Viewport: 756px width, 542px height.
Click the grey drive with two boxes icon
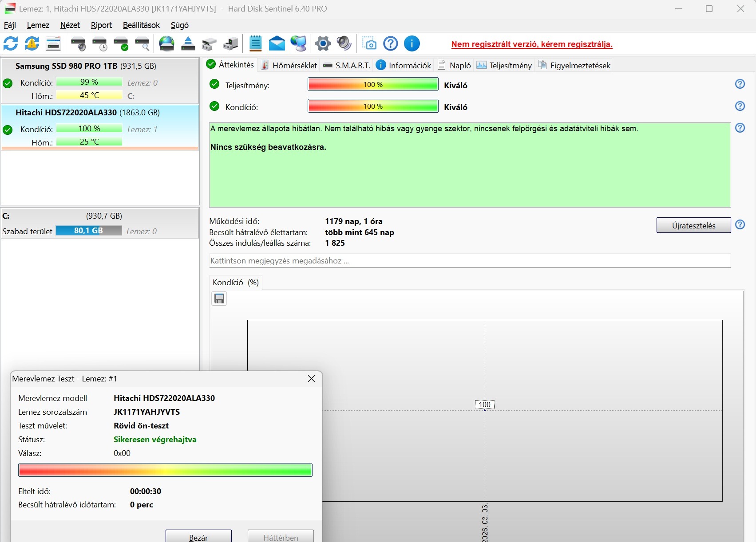[209, 43]
